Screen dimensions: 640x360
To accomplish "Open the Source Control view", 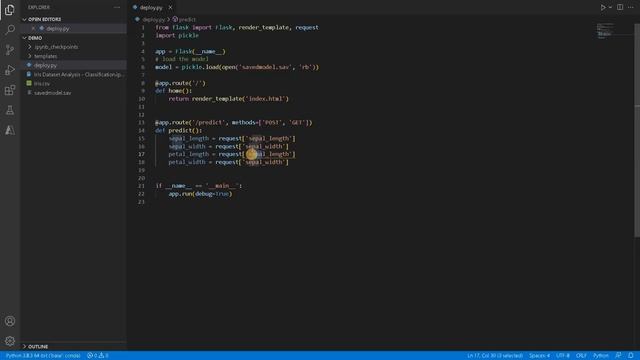I will click(10, 50).
